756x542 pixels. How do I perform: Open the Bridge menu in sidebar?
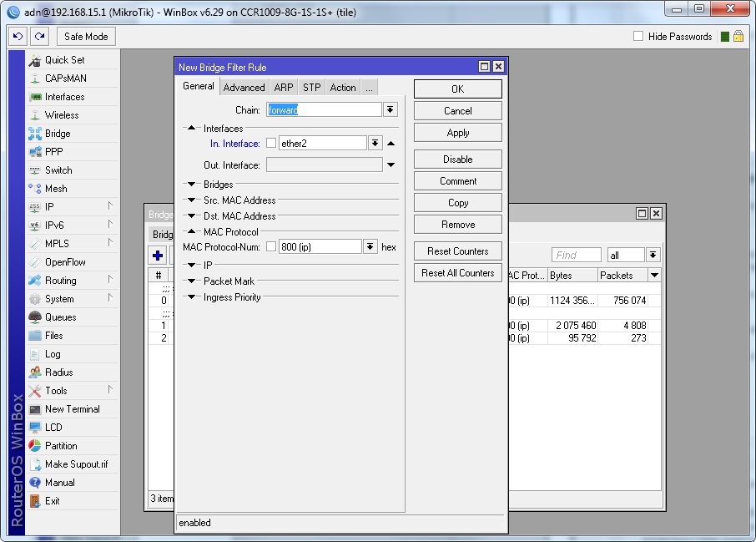click(58, 134)
